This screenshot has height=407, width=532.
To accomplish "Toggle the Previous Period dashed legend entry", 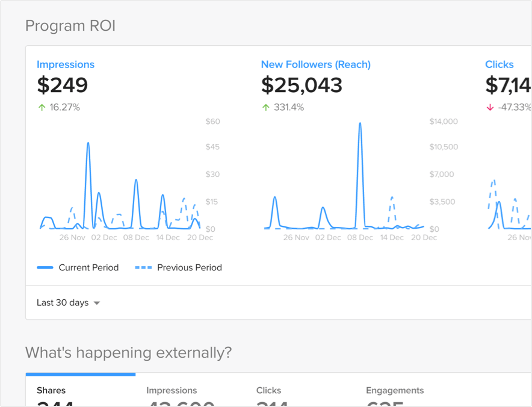I will coord(179,268).
